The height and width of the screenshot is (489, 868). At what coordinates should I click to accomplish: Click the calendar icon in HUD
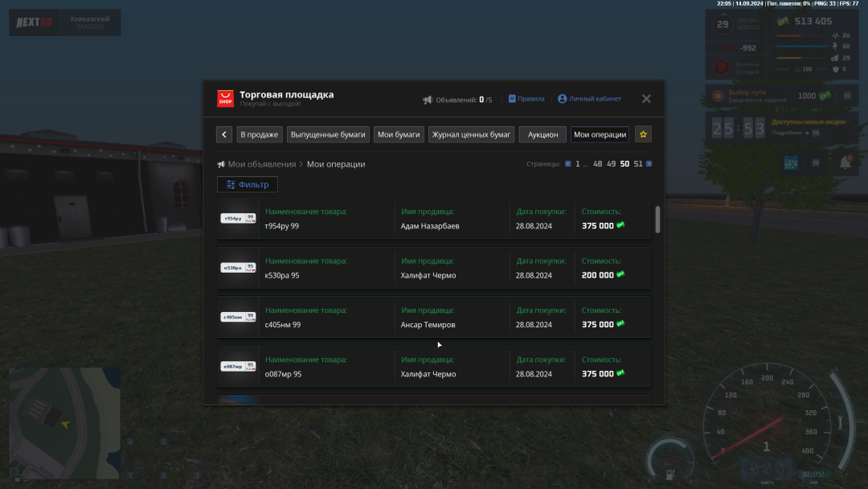tap(791, 162)
